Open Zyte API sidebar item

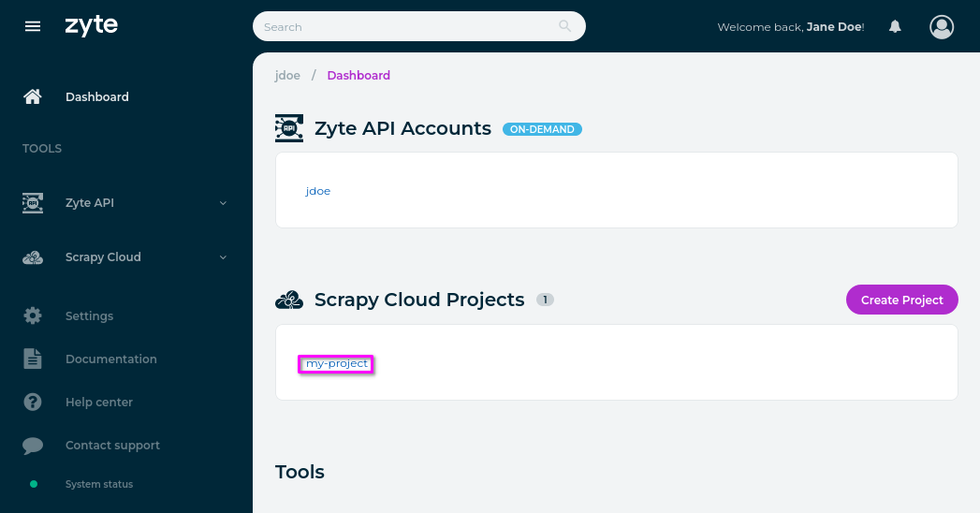click(x=89, y=203)
